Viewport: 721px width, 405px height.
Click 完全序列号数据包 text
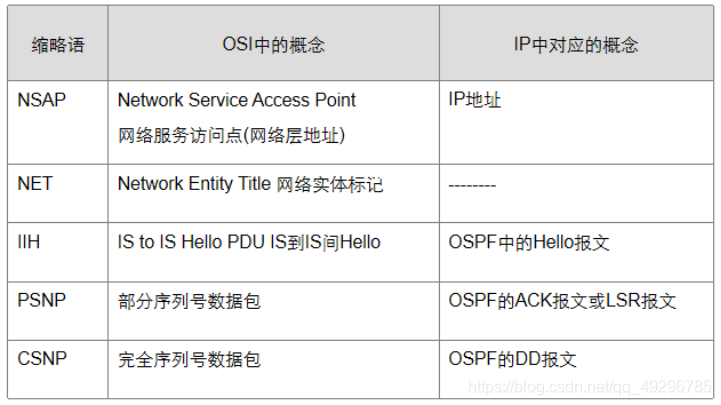pos(189,359)
